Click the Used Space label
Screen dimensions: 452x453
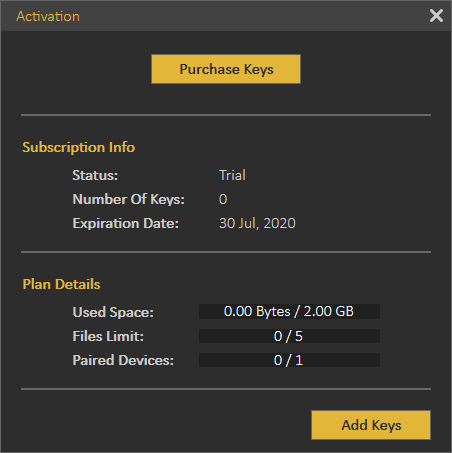coord(113,312)
